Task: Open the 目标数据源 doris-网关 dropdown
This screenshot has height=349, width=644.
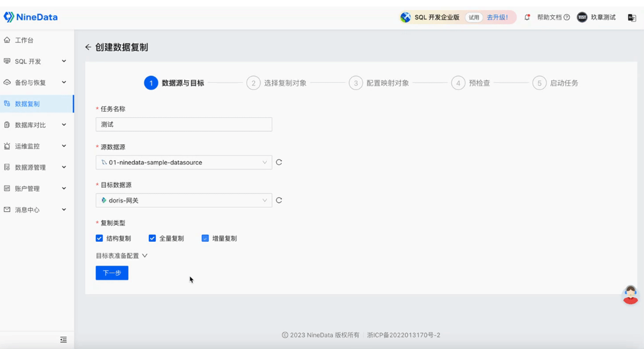Action: (x=184, y=200)
